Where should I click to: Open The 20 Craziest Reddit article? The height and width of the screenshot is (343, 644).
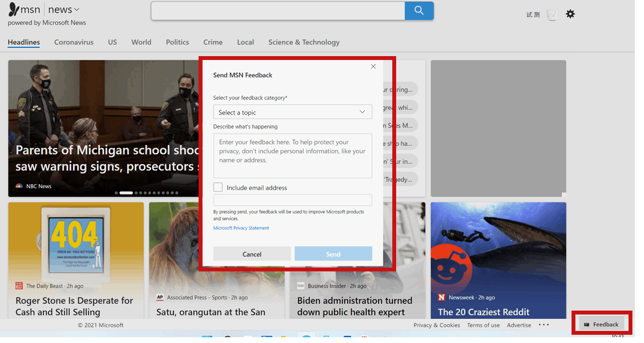(x=484, y=312)
